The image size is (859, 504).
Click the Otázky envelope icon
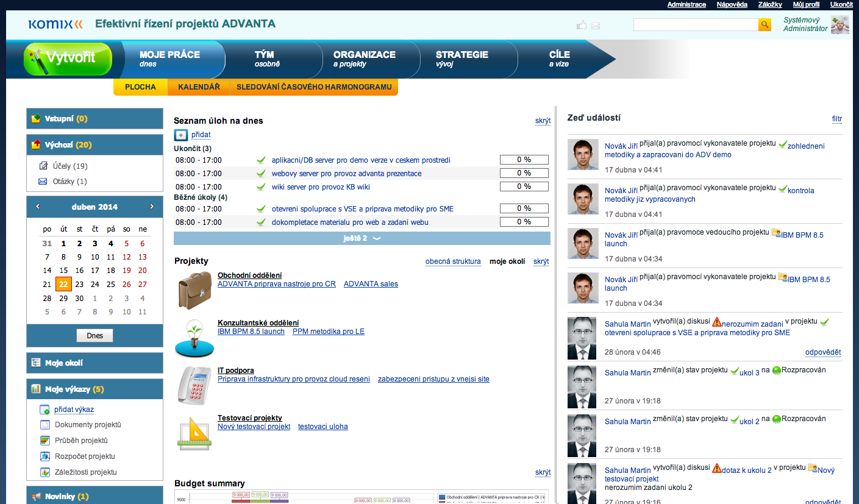[x=43, y=182]
